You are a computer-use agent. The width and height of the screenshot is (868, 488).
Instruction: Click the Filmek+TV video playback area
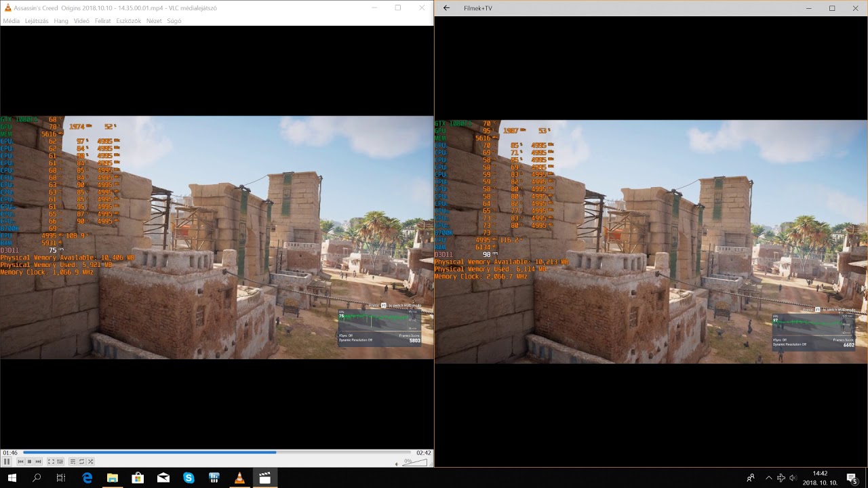(651, 242)
